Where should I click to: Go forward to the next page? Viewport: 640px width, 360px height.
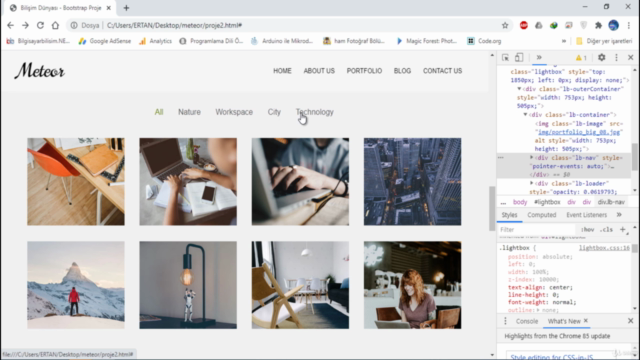point(25,25)
